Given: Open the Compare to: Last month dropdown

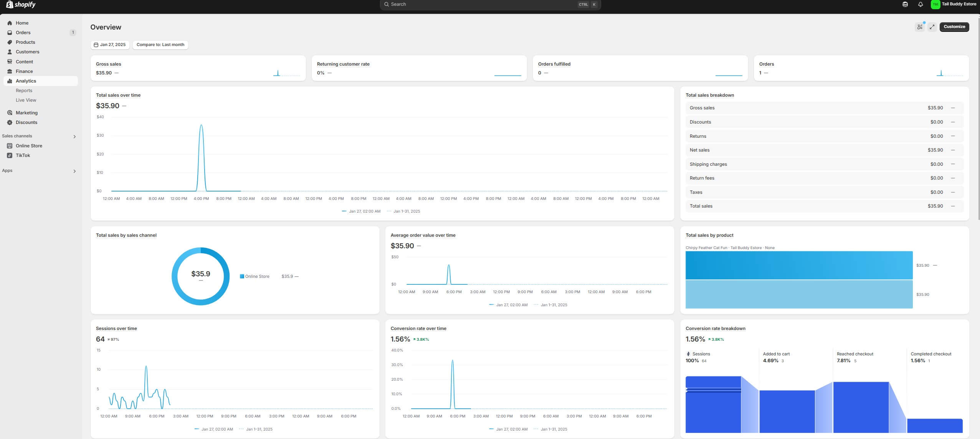Looking at the screenshot, I should (x=160, y=45).
